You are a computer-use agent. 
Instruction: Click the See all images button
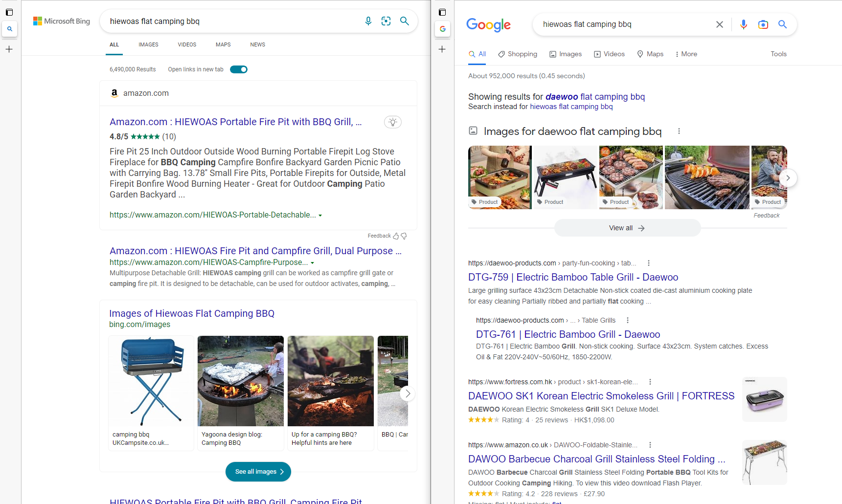tap(258, 471)
